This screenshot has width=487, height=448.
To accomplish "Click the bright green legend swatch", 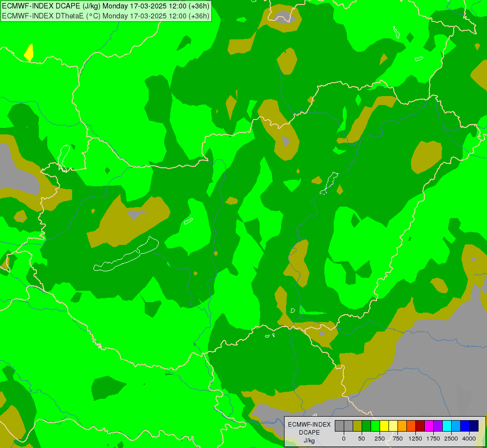I will (x=375, y=426).
